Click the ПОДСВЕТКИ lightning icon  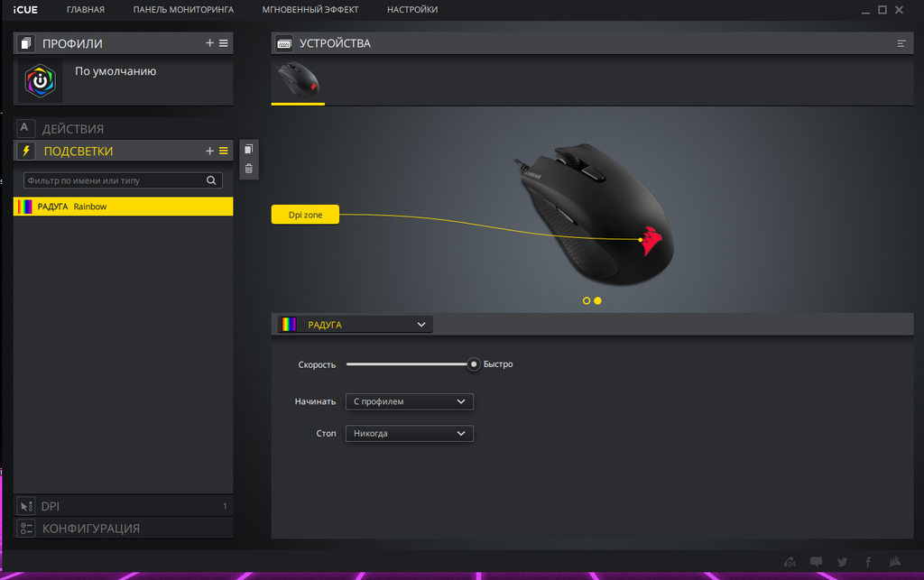(26, 151)
